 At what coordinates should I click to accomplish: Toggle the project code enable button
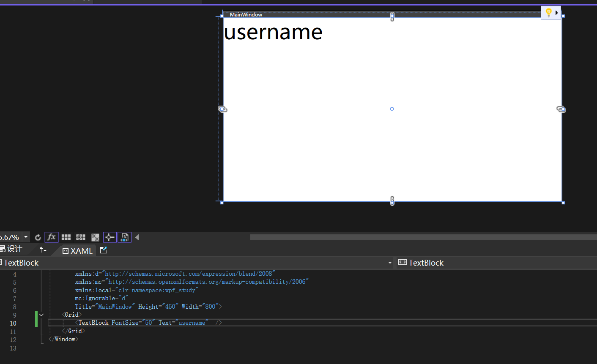[124, 237]
